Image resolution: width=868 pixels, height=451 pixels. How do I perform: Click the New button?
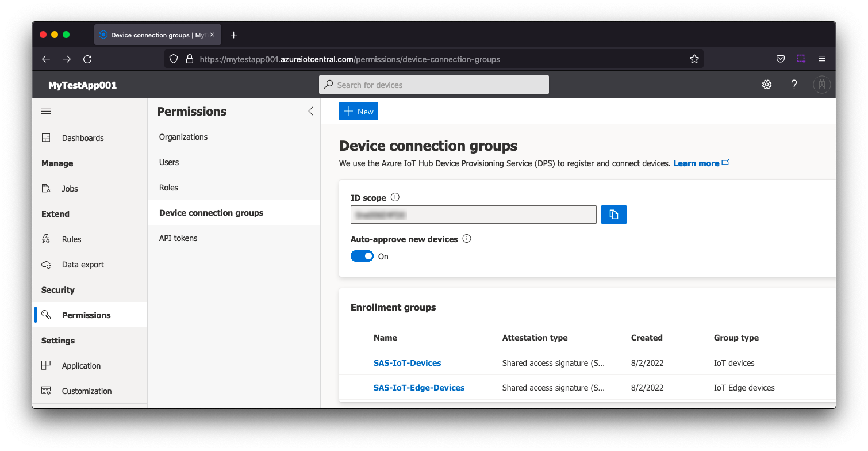pyautogui.click(x=359, y=112)
